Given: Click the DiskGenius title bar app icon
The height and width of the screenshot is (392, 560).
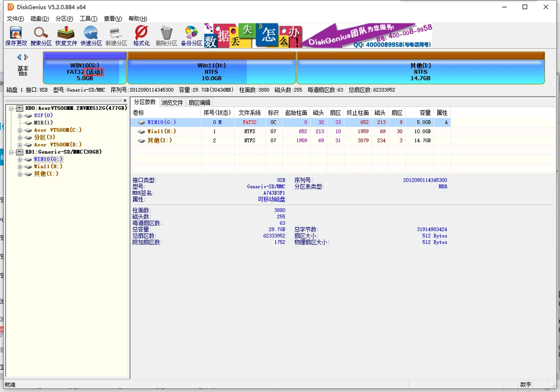Looking at the screenshot, I should [x=11, y=7].
